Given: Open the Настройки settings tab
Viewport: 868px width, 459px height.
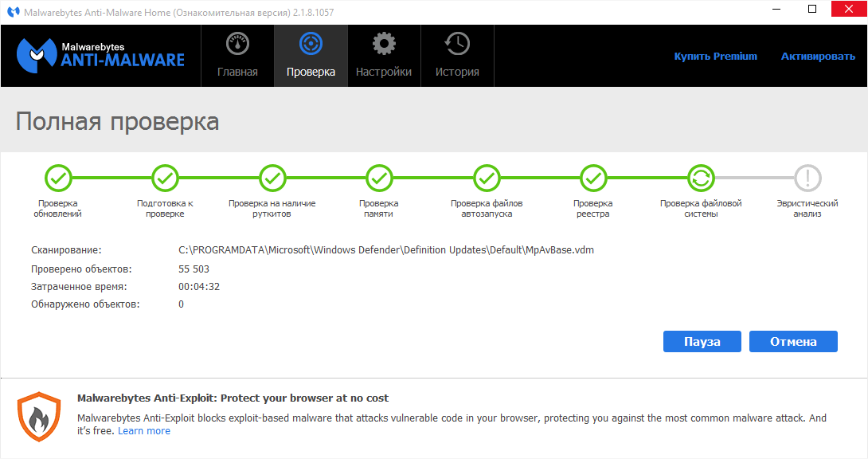Looking at the screenshot, I should (x=384, y=56).
